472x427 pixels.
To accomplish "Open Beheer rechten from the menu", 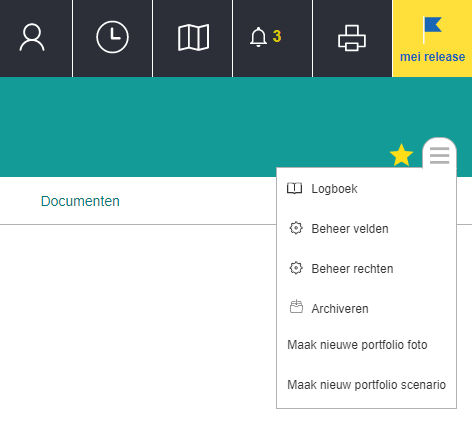I will (352, 269).
